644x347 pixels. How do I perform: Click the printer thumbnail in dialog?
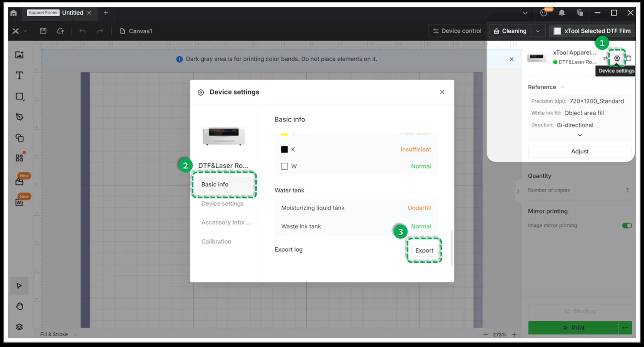click(224, 136)
